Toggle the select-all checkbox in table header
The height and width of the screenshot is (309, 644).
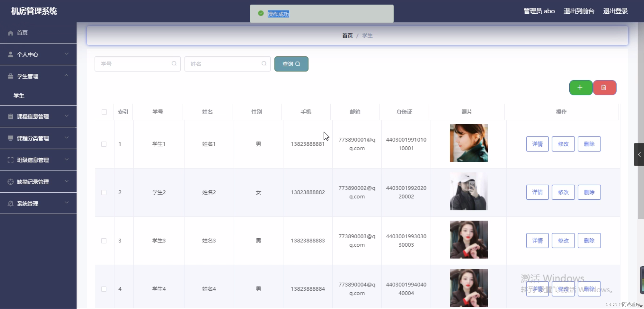click(104, 112)
